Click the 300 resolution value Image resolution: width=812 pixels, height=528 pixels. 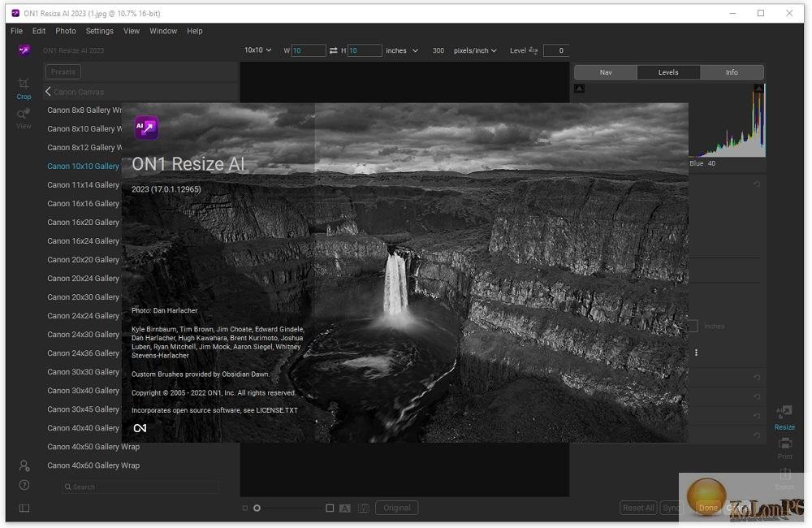pos(438,50)
